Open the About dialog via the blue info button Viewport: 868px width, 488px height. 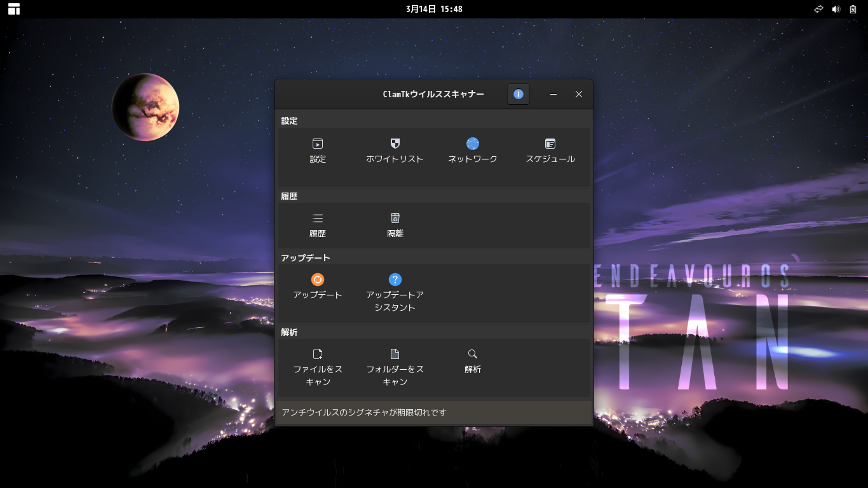pyautogui.click(x=518, y=94)
